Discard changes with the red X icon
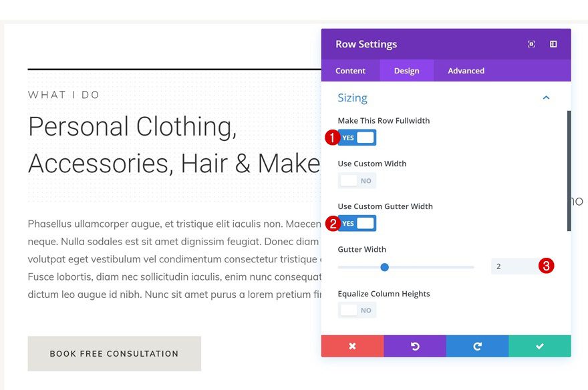 tap(352, 346)
